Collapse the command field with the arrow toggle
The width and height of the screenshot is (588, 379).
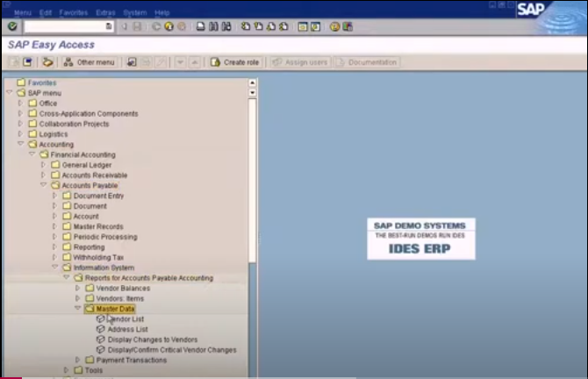124,26
